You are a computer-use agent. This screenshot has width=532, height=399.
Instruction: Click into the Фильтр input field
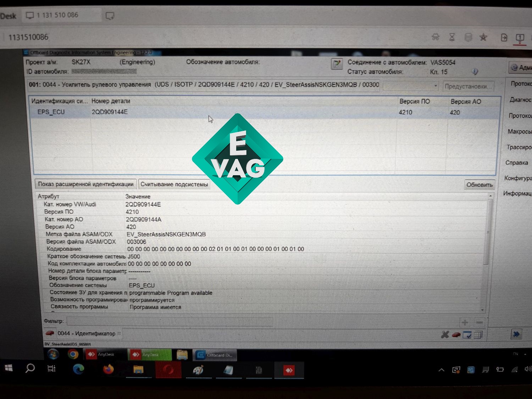point(170,321)
